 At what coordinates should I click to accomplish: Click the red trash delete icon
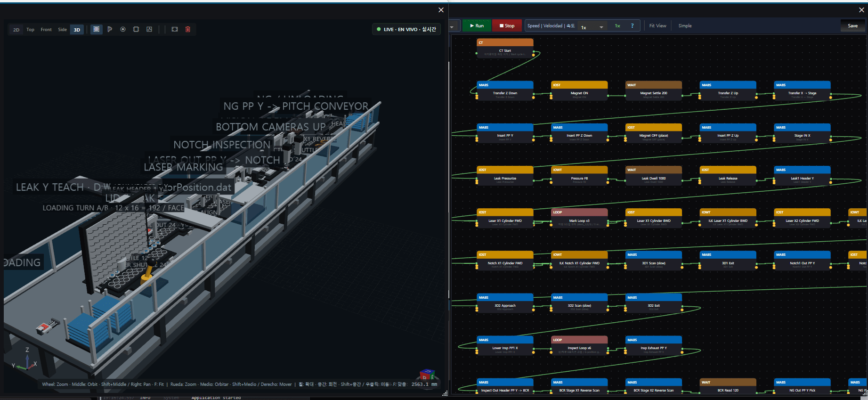(x=188, y=29)
